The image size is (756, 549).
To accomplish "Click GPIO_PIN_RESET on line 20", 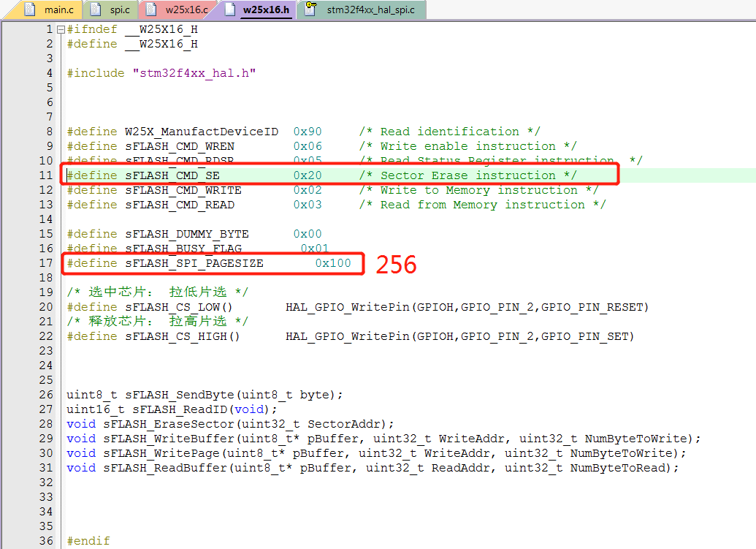I will point(592,307).
